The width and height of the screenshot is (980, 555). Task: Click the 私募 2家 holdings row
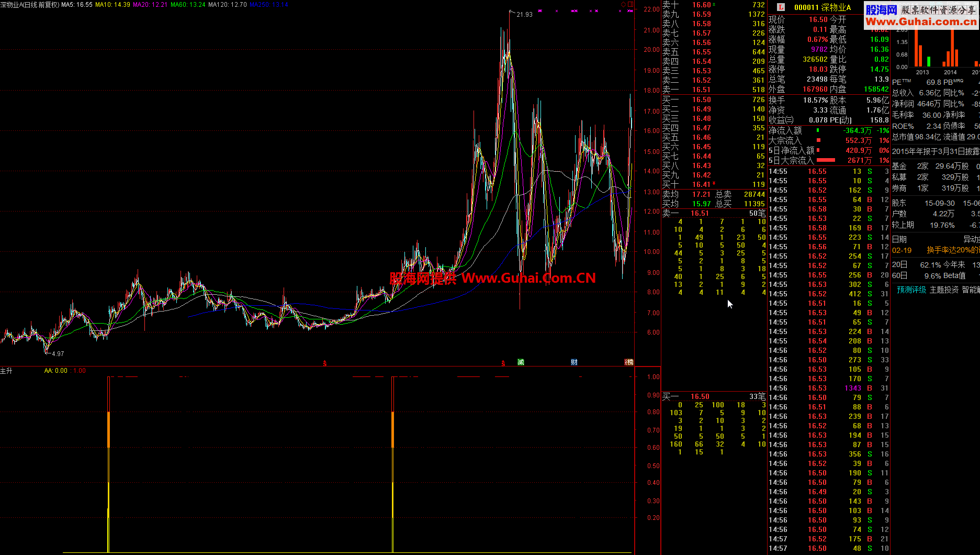pos(936,177)
